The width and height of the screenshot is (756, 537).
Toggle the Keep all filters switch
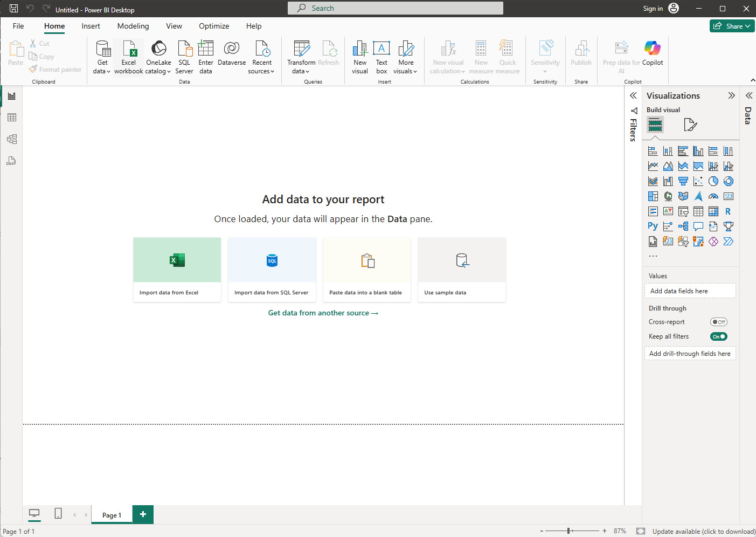point(719,336)
